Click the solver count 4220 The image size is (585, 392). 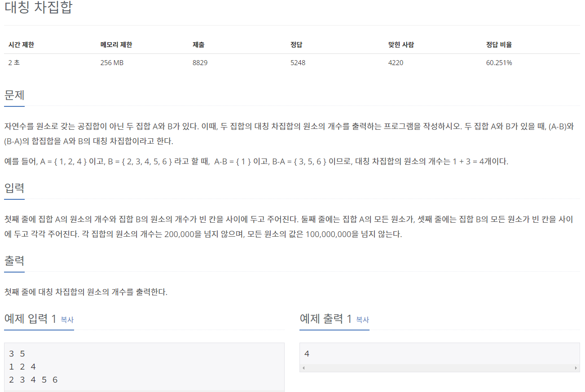click(396, 63)
